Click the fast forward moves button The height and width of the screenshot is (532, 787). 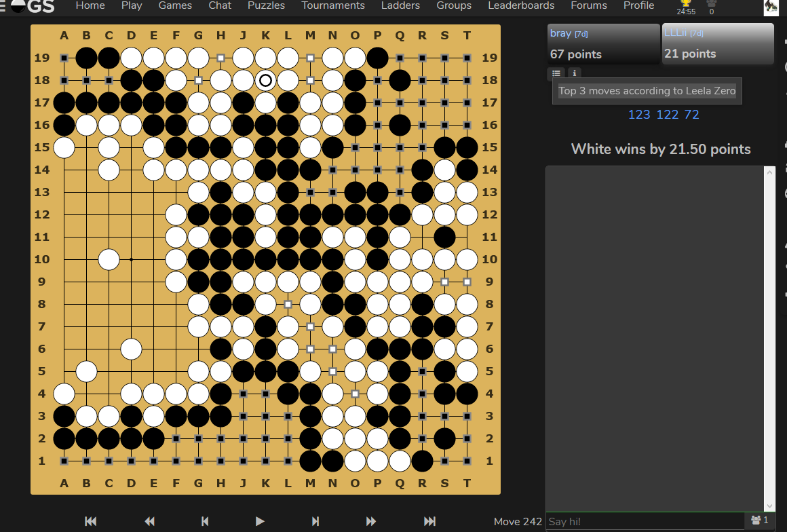371,521
